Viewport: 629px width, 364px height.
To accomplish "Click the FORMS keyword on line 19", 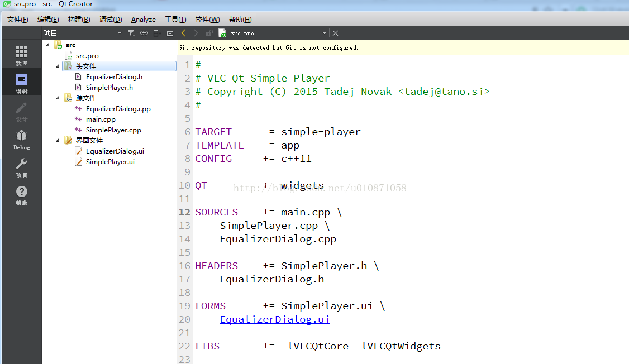I will (x=210, y=306).
